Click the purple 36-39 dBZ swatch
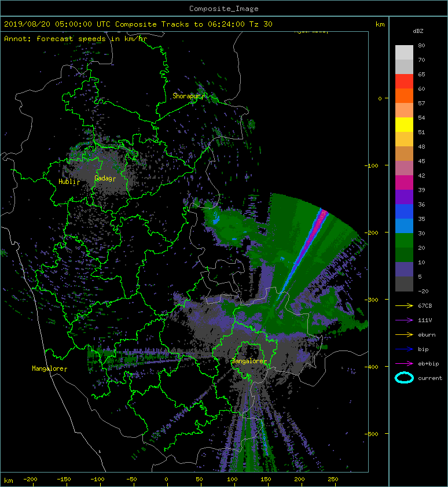 coord(404,197)
